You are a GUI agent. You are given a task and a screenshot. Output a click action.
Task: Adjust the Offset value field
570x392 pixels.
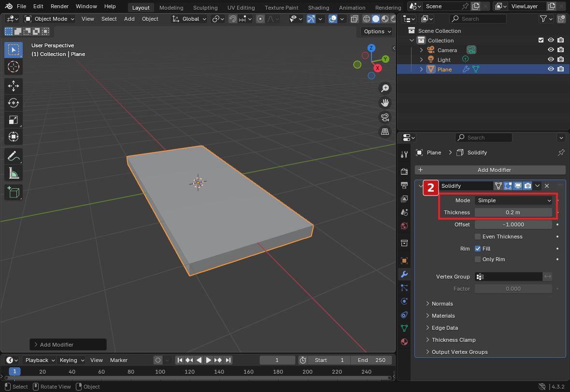point(513,224)
